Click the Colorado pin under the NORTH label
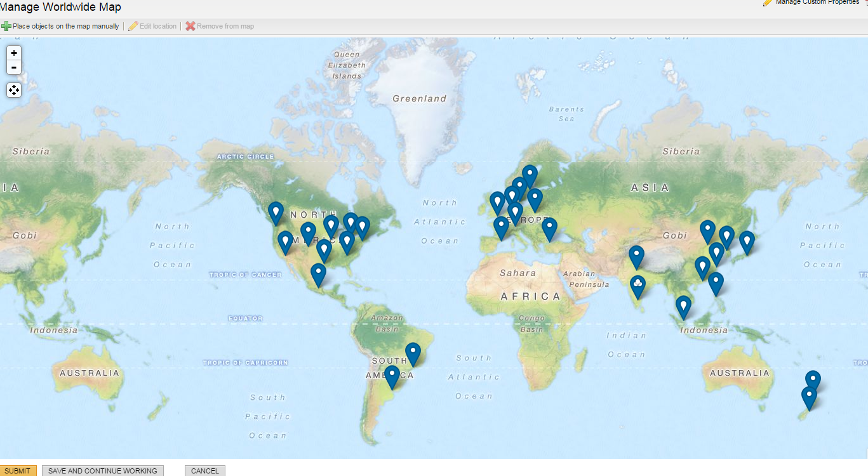This screenshot has width=868, height=476. coord(308,234)
